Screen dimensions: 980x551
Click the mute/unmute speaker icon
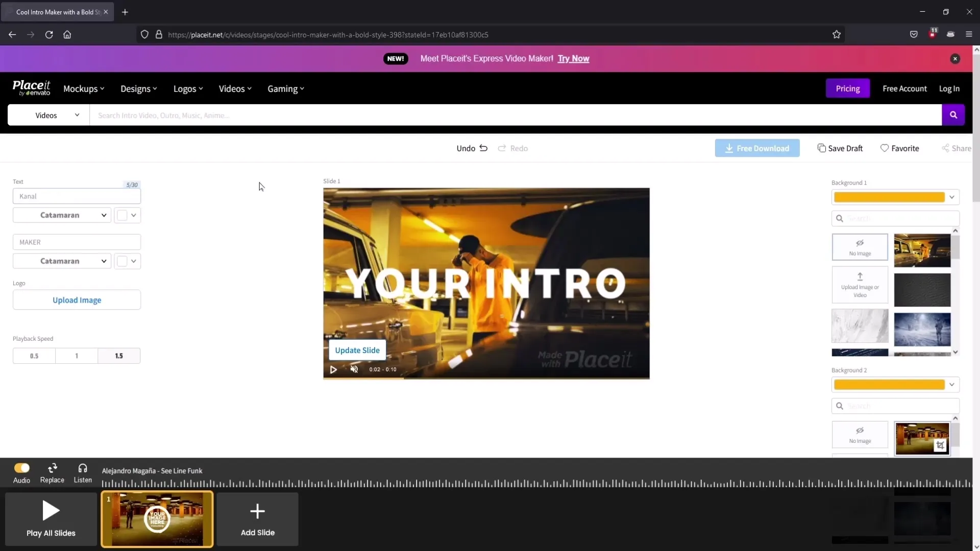353,369
